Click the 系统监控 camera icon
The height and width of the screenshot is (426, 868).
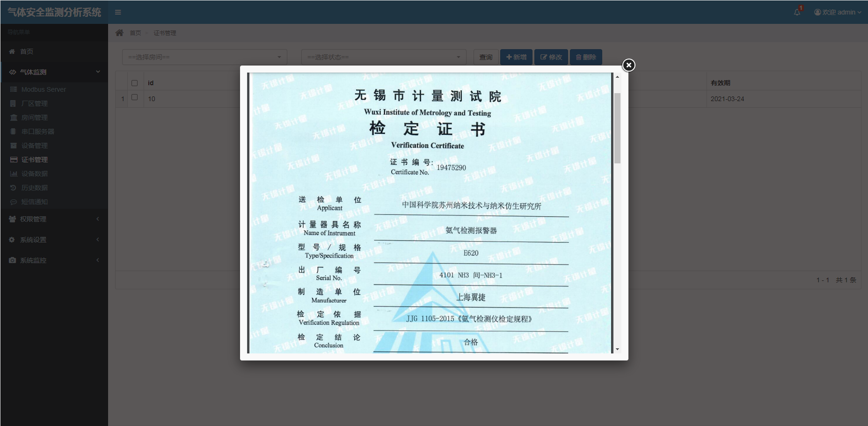[x=12, y=260]
